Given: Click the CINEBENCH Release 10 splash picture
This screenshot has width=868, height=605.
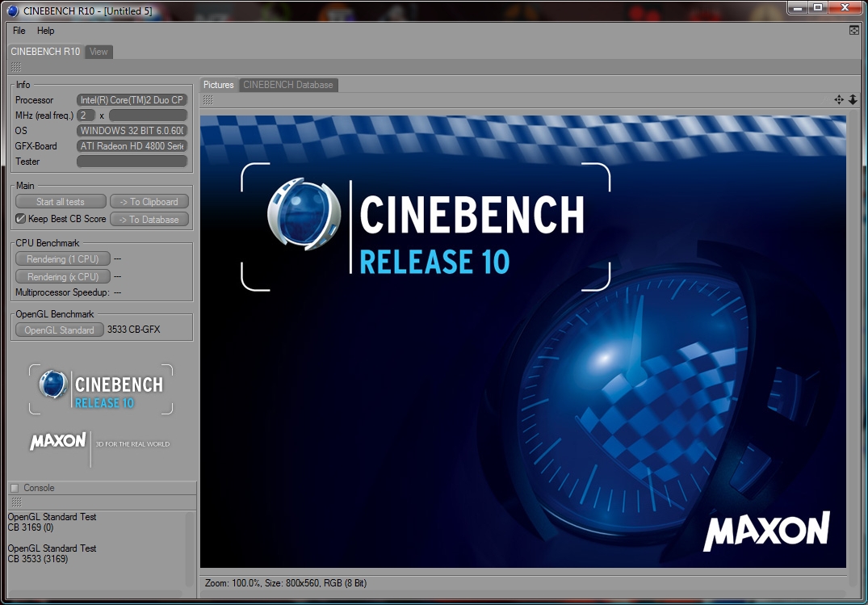Looking at the screenshot, I should (523, 342).
